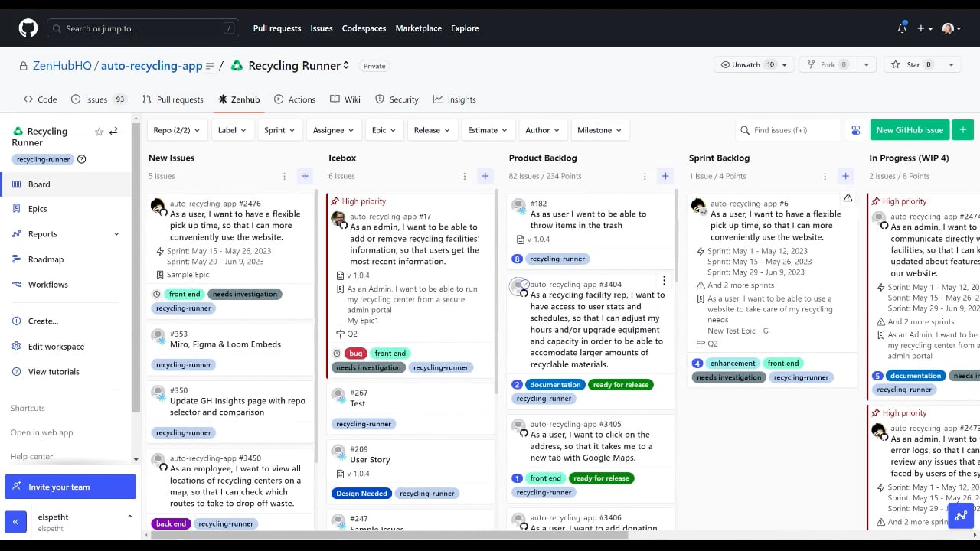Open the Fork options dropdown arrow
This screenshot has height=551, width=980.
(x=867, y=65)
